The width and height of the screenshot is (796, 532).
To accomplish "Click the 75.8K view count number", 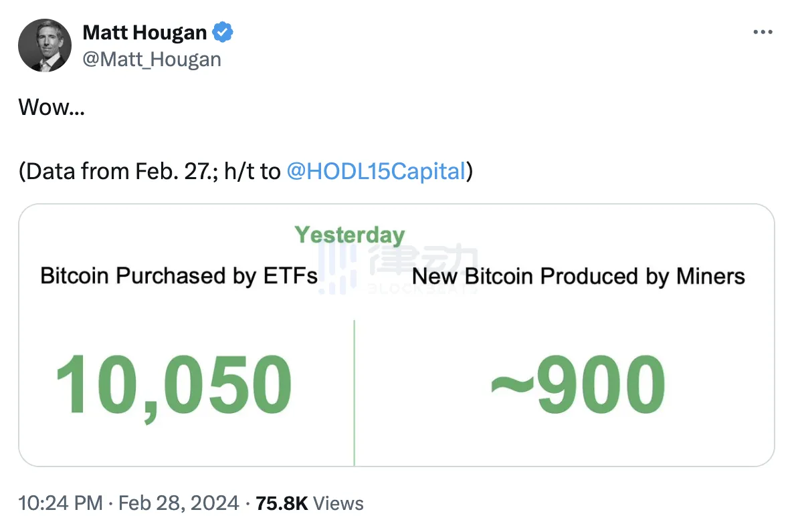I will click(x=282, y=503).
